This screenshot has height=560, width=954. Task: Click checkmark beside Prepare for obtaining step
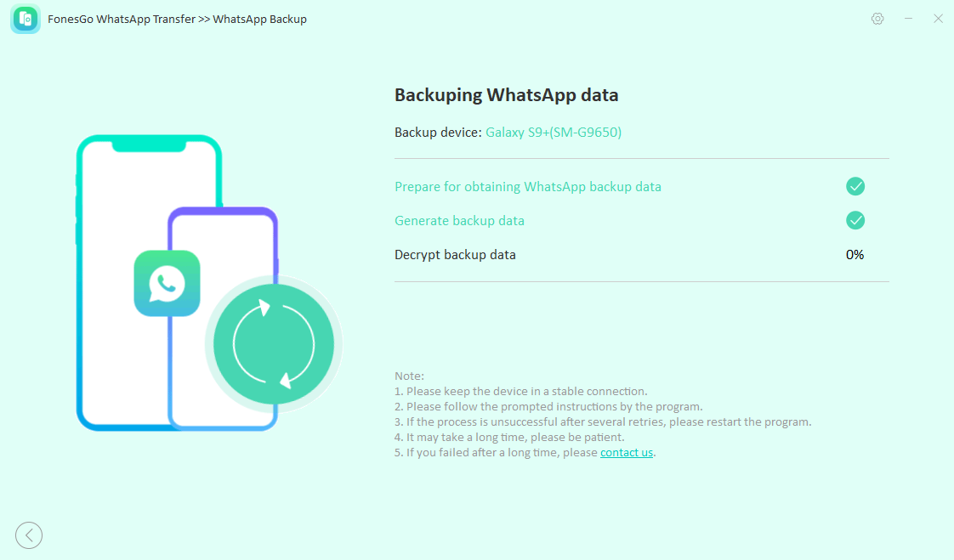click(855, 186)
